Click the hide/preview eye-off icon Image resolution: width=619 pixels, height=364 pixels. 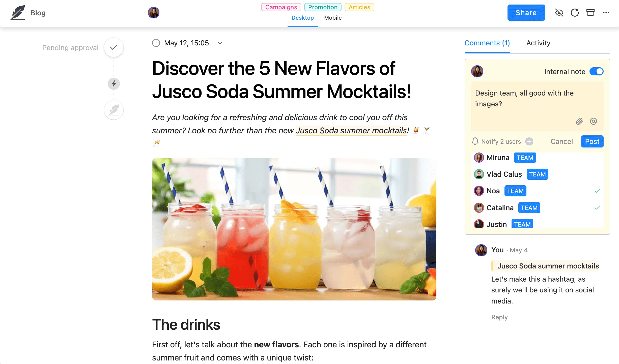559,13
